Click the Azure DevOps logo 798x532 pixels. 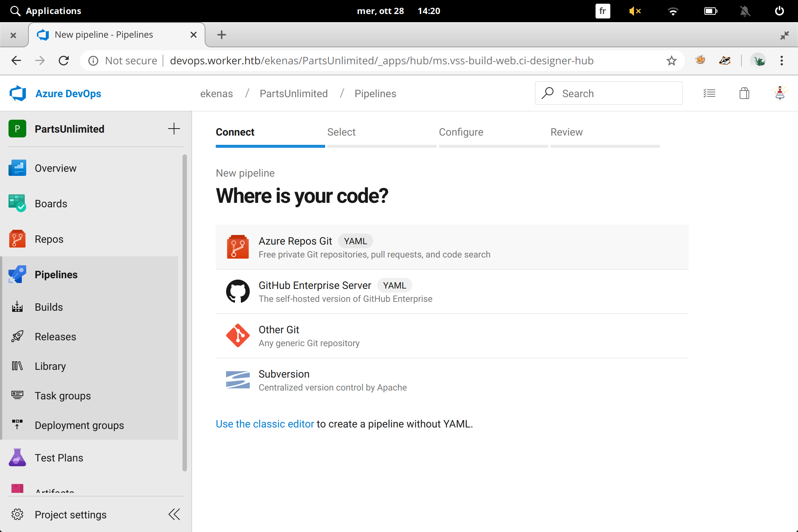tap(18, 93)
